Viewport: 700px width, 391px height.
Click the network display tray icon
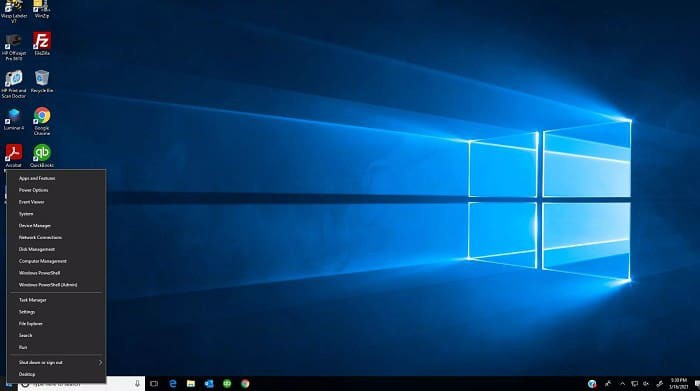point(634,383)
